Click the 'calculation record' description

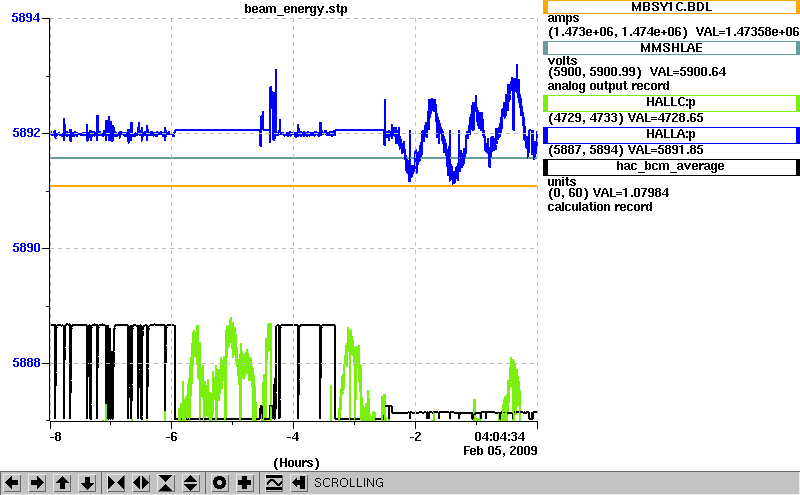pos(600,207)
